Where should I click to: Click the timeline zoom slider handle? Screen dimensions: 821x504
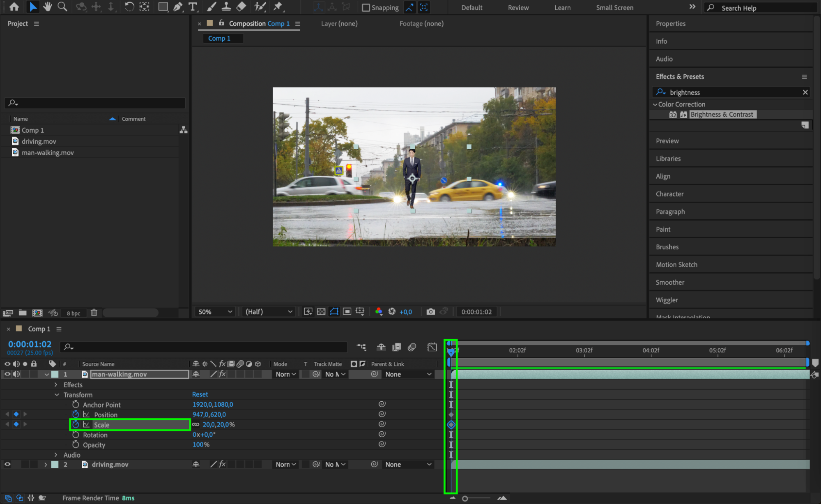pos(465,498)
